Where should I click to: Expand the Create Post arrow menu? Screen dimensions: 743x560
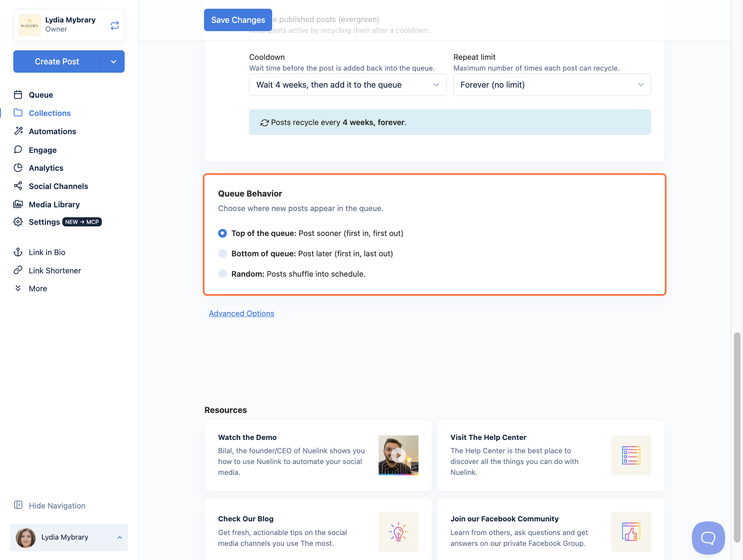[x=113, y=61]
